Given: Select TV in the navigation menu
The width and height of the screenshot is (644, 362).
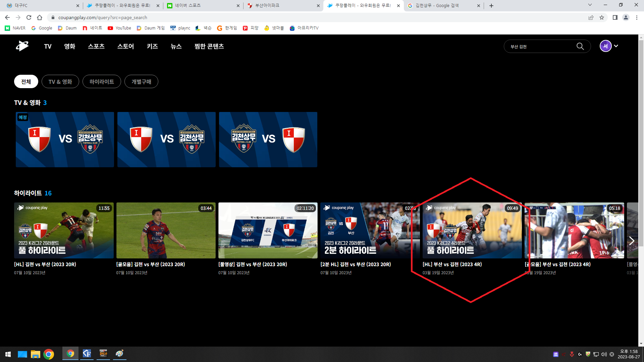Looking at the screenshot, I should click(x=48, y=46).
